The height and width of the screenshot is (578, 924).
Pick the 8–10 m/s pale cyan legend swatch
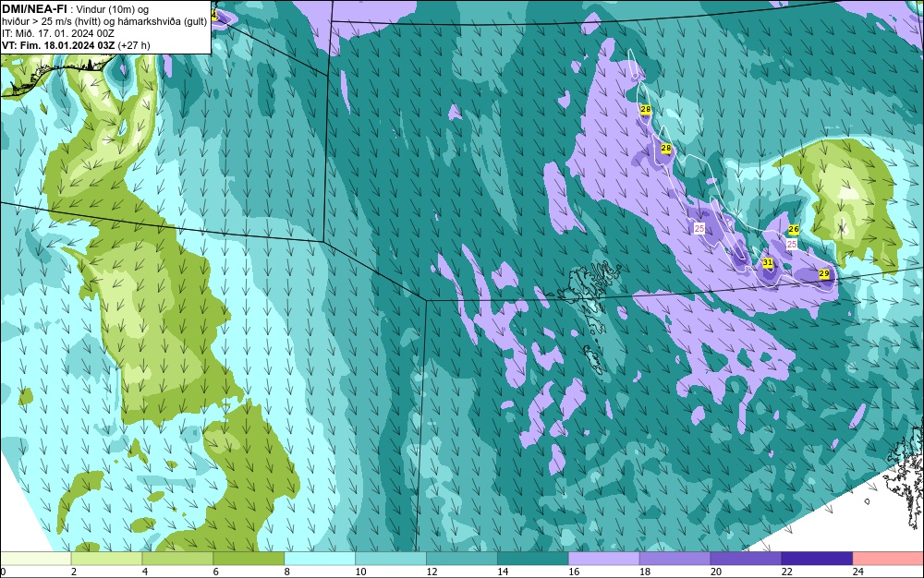320,559
